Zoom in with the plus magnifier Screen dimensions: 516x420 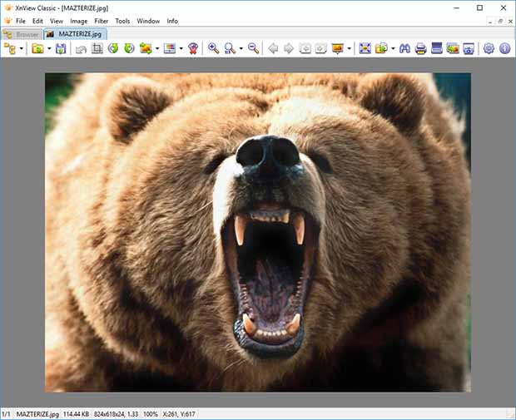pos(214,49)
